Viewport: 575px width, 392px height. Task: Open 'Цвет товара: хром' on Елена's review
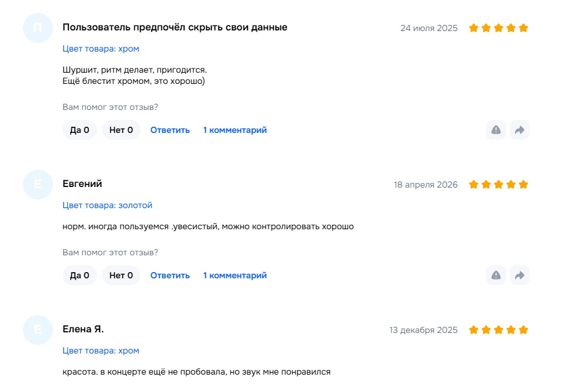click(x=101, y=350)
